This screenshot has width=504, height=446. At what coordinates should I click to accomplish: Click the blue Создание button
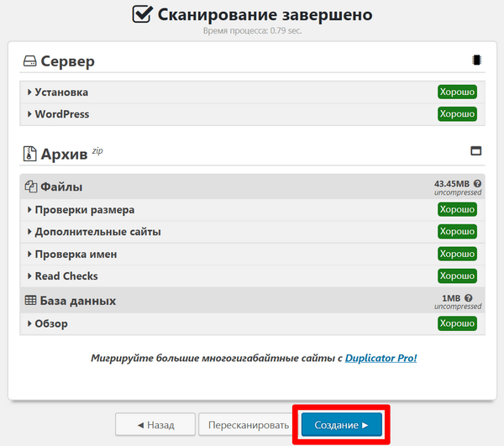point(341,424)
